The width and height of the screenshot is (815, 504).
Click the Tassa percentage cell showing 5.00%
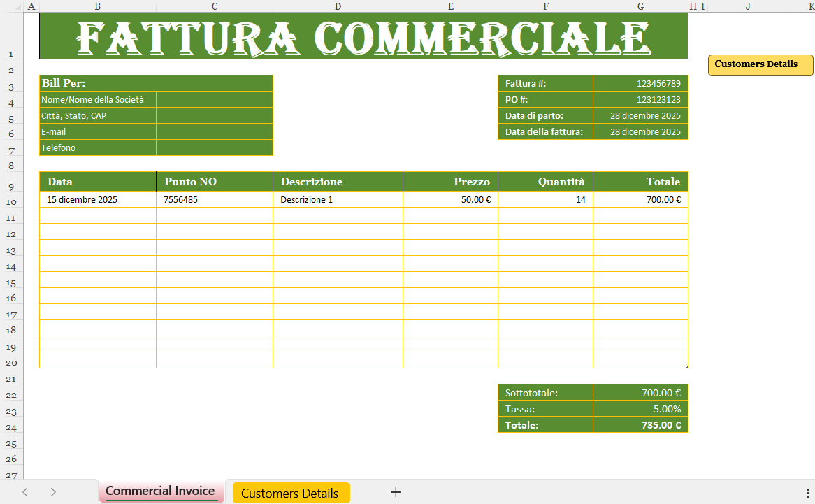640,408
